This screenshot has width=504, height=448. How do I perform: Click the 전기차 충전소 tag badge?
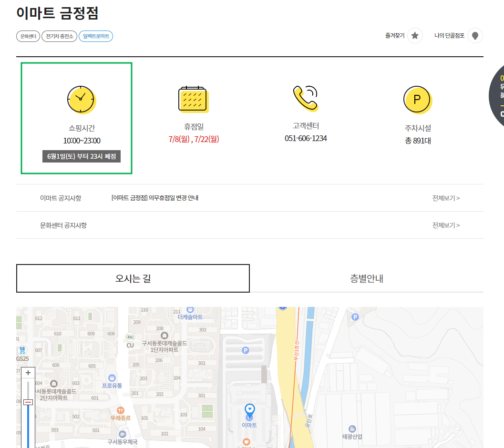point(60,36)
